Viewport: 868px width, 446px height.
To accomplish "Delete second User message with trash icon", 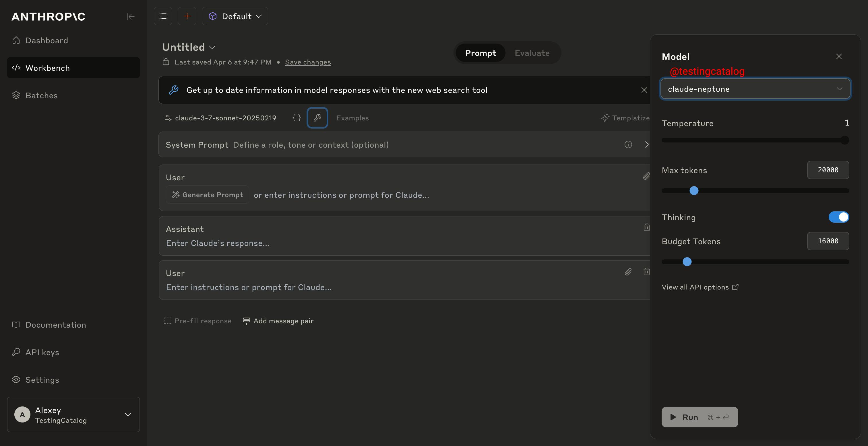I will click(x=646, y=272).
